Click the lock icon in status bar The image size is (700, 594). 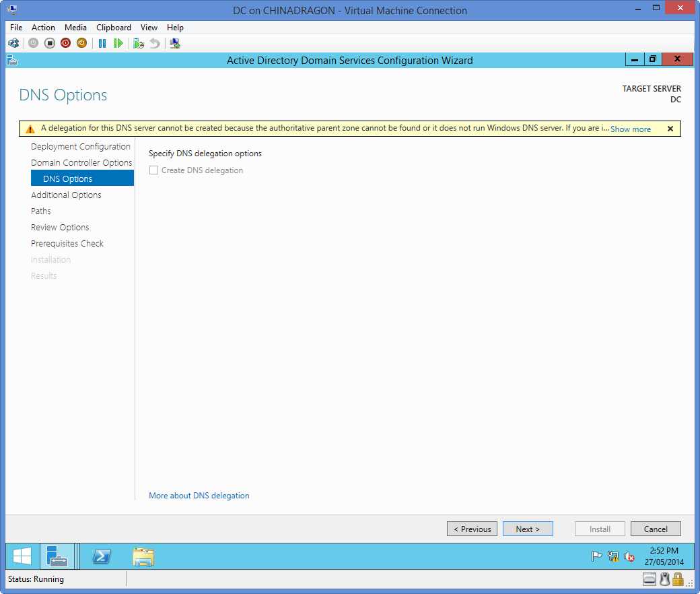click(x=678, y=579)
